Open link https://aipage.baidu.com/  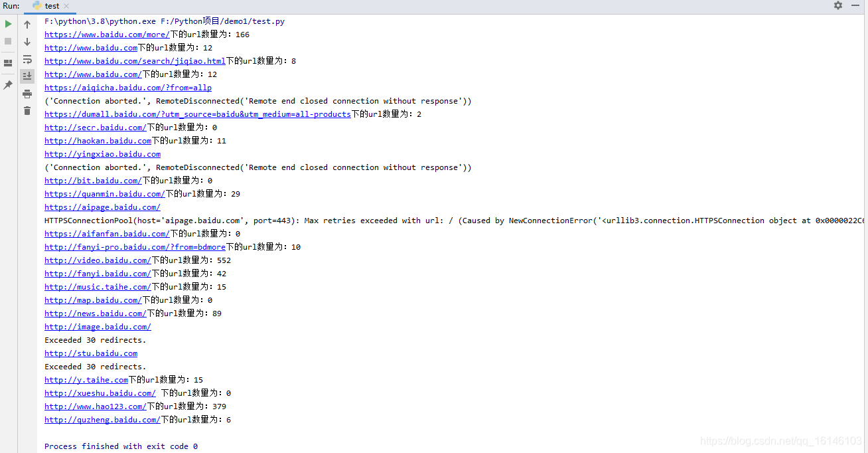(102, 207)
